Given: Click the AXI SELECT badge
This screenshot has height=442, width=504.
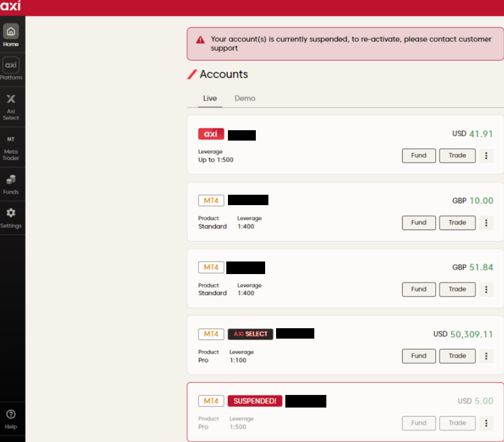Looking at the screenshot, I should pyautogui.click(x=250, y=334).
